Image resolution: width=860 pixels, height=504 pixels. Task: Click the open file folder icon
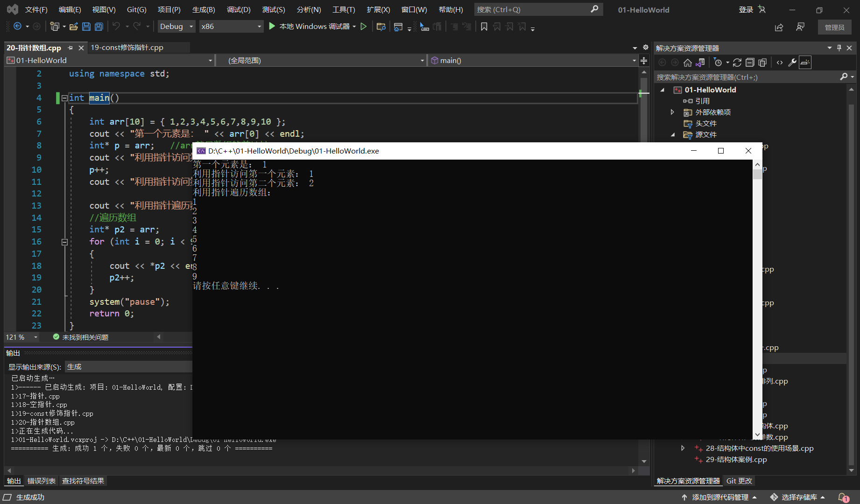(x=73, y=27)
